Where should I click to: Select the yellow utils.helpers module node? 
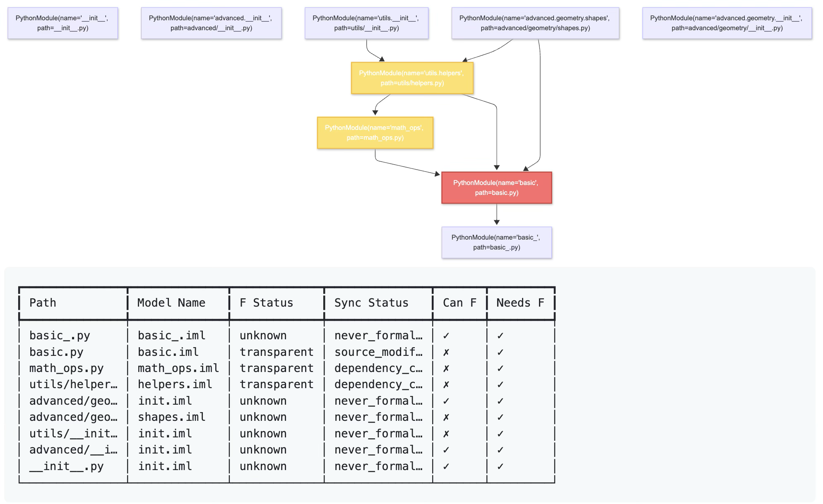(412, 78)
